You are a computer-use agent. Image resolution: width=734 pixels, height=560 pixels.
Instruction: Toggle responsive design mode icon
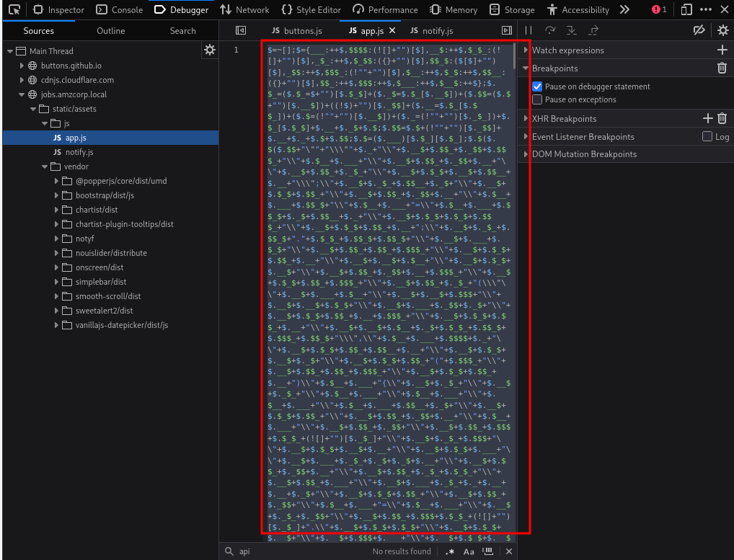pos(686,10)
